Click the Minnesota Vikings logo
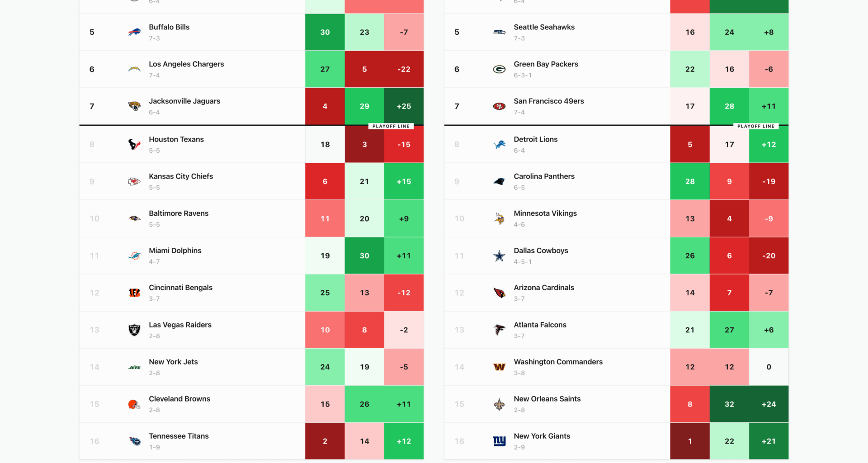868x463 pixels. pyautogui.click(x=499, y=218)
